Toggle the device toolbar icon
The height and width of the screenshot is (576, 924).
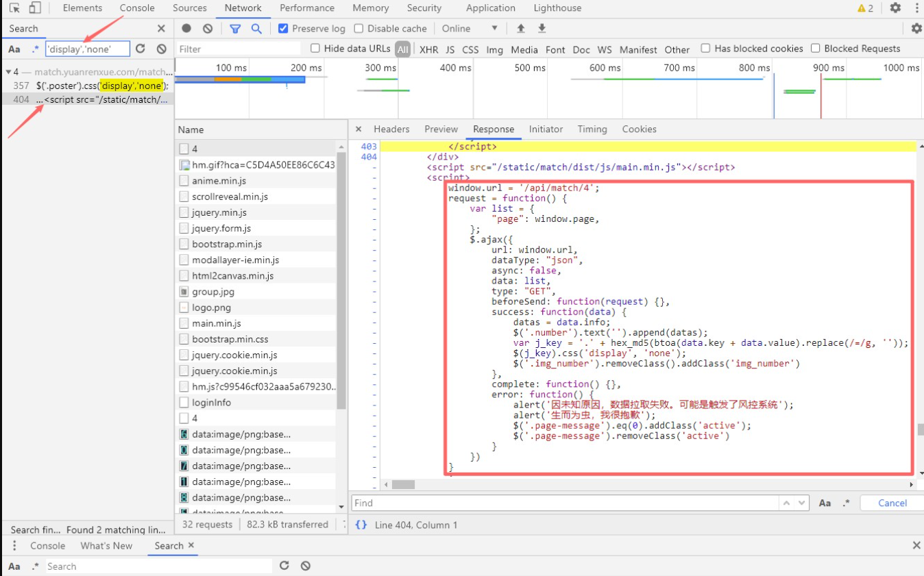(x=35, y=8)
